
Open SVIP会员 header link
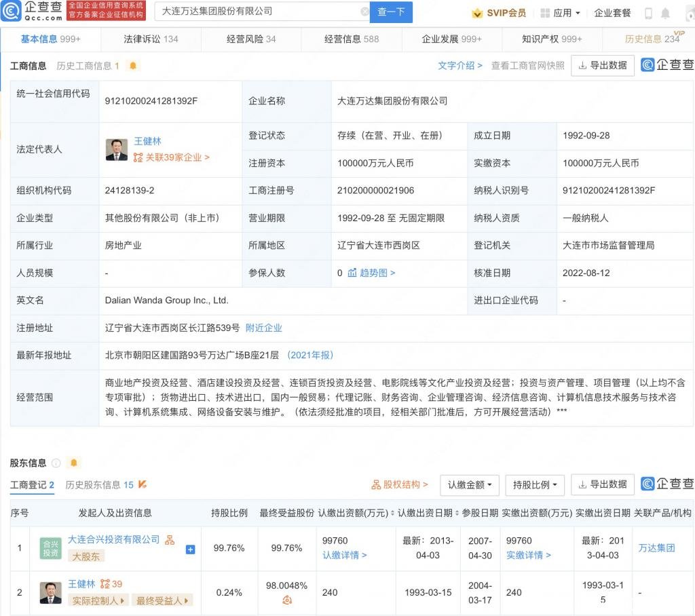point(506,13)
